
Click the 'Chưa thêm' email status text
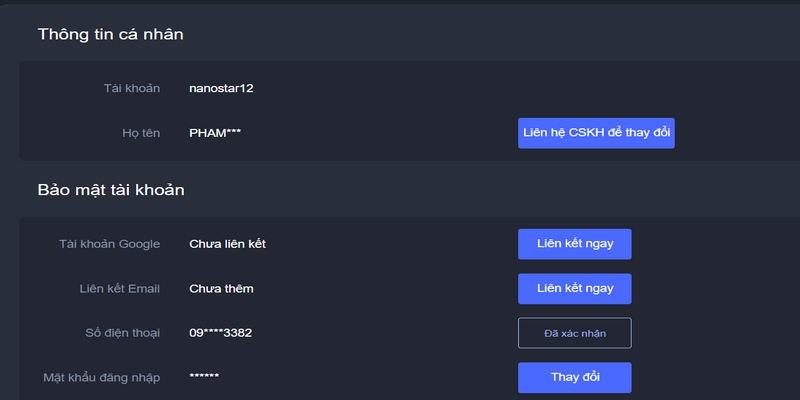[221, 289]
